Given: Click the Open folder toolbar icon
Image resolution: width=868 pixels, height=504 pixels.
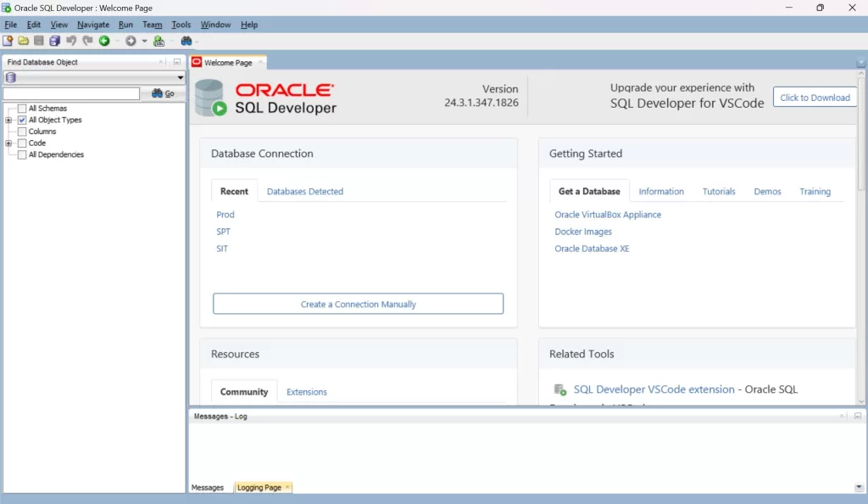Looking at the screenshot, I should coord(24,41).
